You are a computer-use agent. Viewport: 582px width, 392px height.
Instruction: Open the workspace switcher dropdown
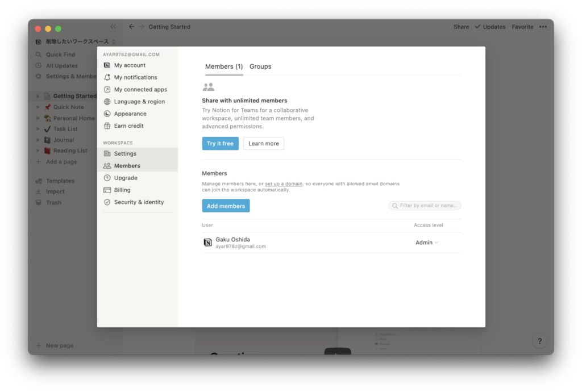[x=114, y=41]
